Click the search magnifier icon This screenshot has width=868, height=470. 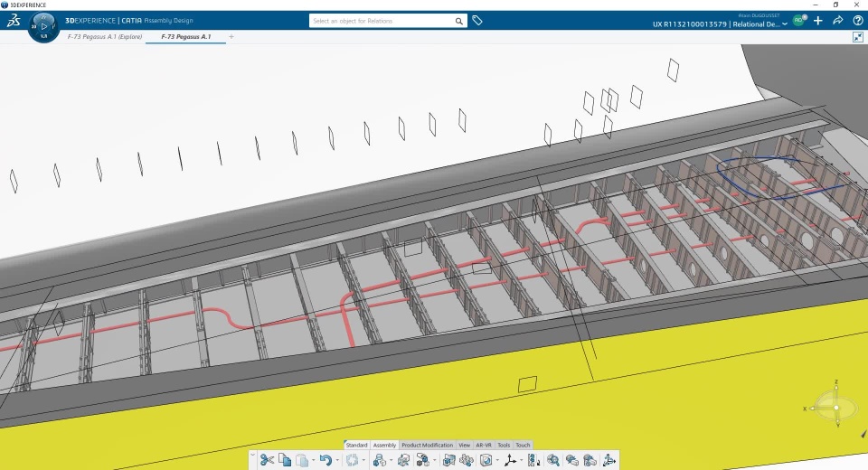coord(459,21)
